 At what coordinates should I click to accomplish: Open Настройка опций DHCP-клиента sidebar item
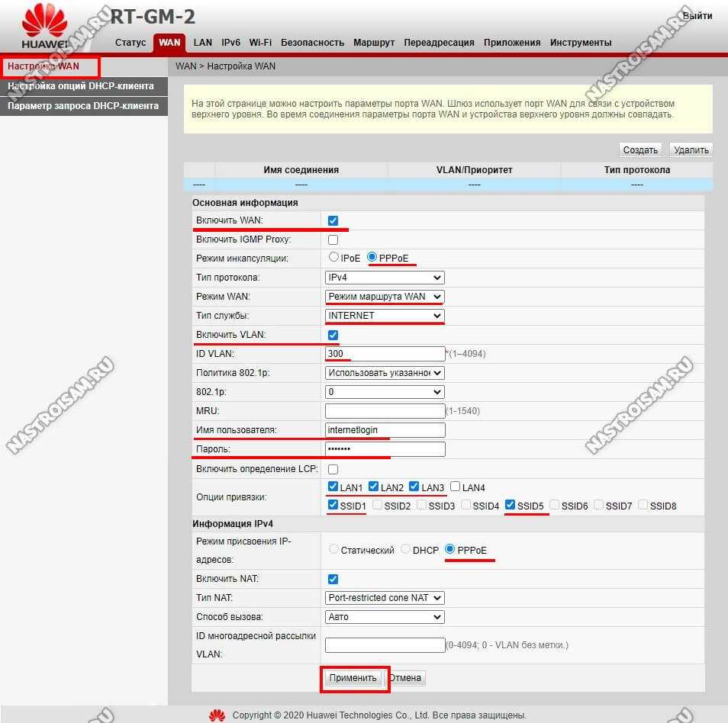[81, 86]
